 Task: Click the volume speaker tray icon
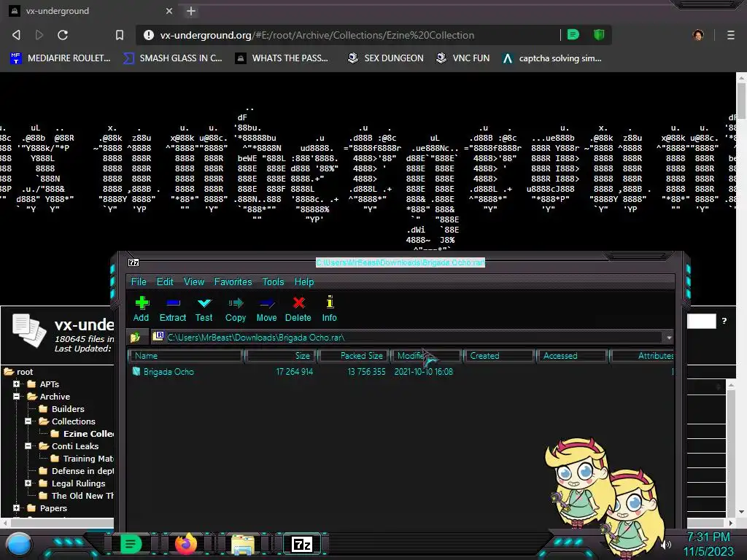pyautogui.click(x=667, y=545)
